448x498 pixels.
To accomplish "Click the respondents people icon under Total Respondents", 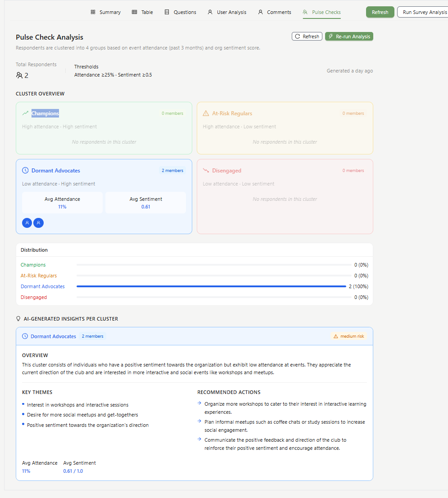I will 19,75.
